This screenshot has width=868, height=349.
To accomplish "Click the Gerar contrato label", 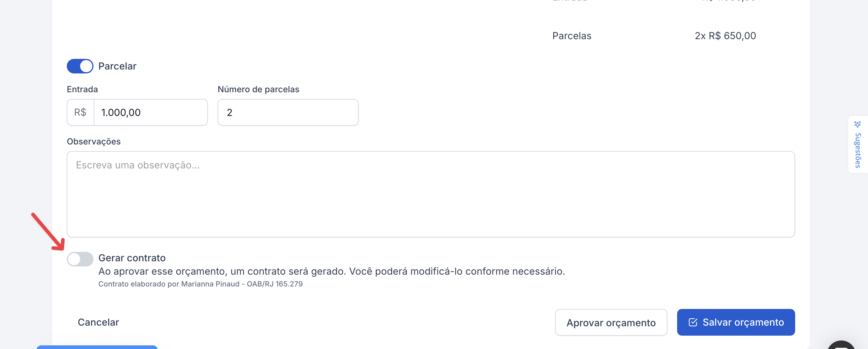I will (x=132, y=258).
